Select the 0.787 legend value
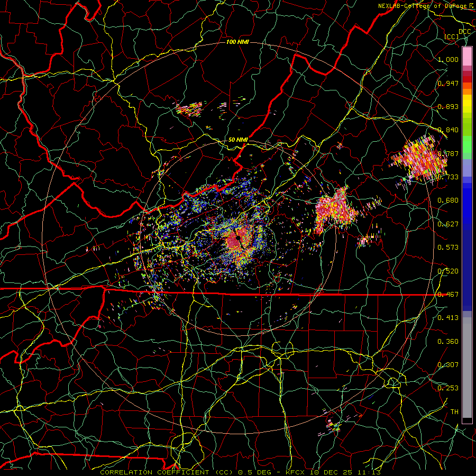The width and height of the screenshot is (476, 476). [448, 153]
